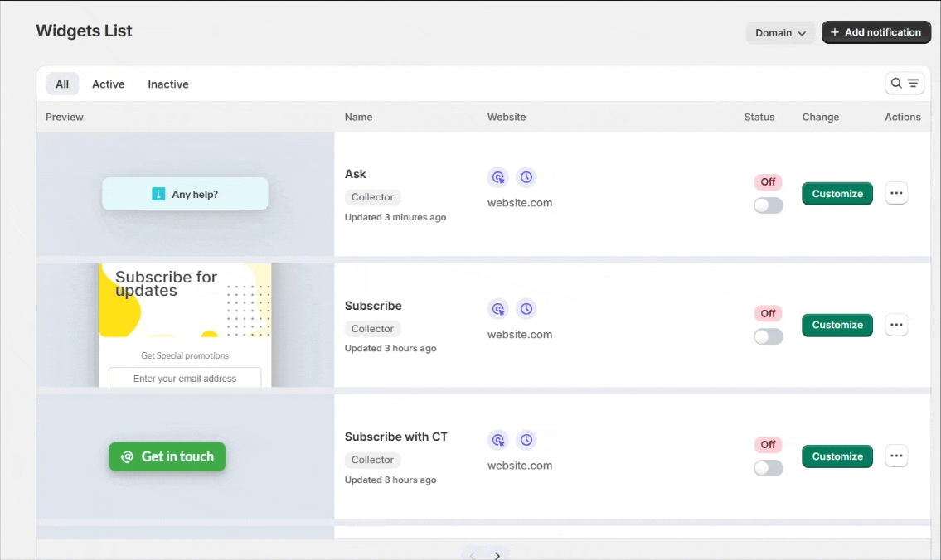Viewport: 941px width, 560px height.
Task: Select the Inactive tab
Action: tap(168, 84)
